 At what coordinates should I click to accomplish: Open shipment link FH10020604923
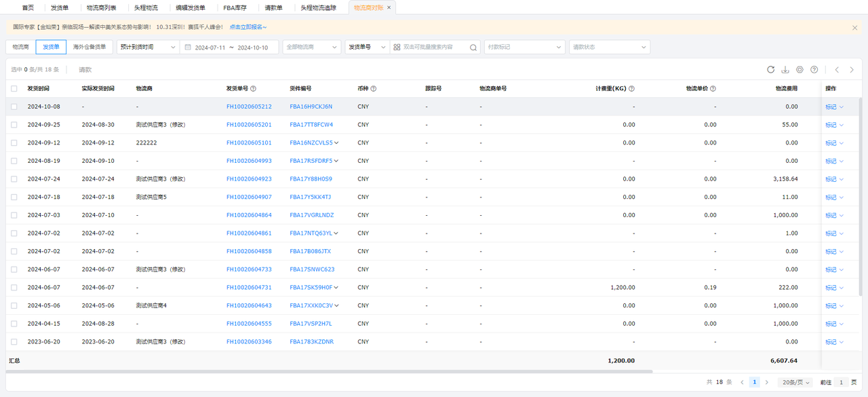249,179
